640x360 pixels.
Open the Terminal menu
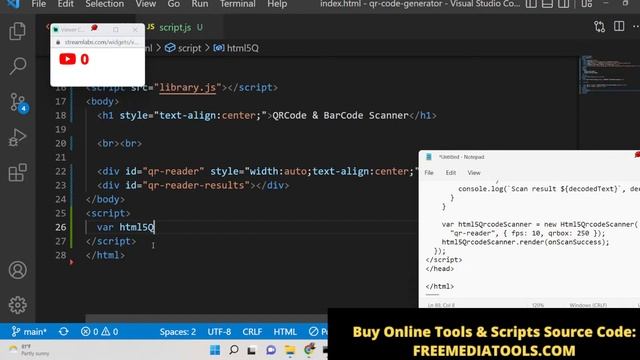point(238,4)
